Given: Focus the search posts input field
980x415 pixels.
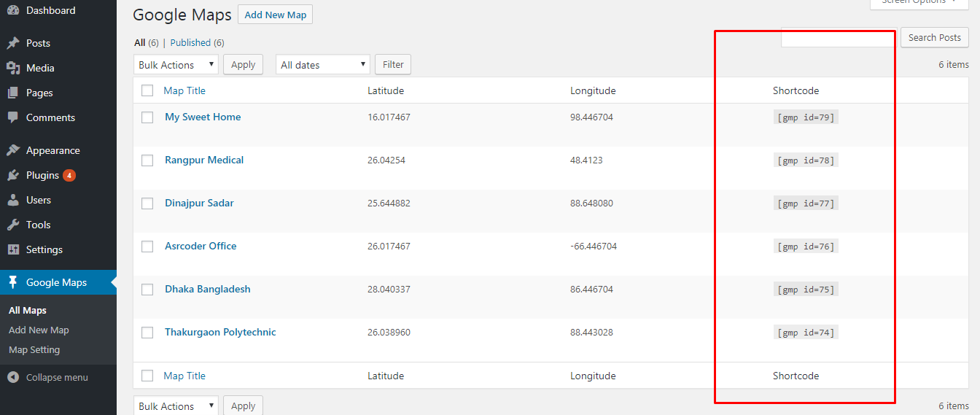Looking at the screenshot, I should pyautogui.click(x=839, y=38).
